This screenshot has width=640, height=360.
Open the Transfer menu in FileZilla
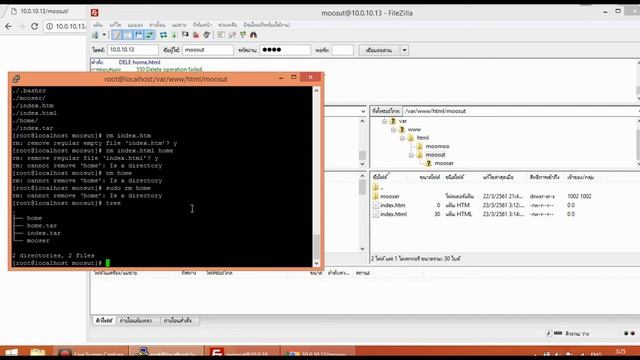pos(157,25)
